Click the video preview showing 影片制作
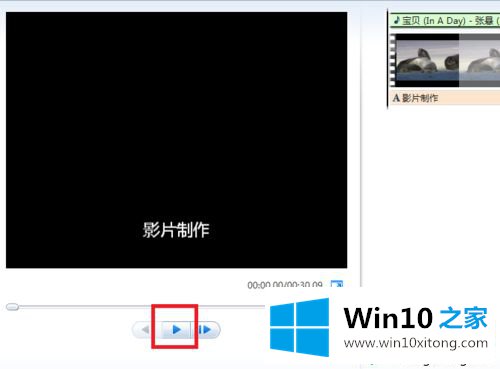This screenshot has height=369, width=500. tap(176, 140)
